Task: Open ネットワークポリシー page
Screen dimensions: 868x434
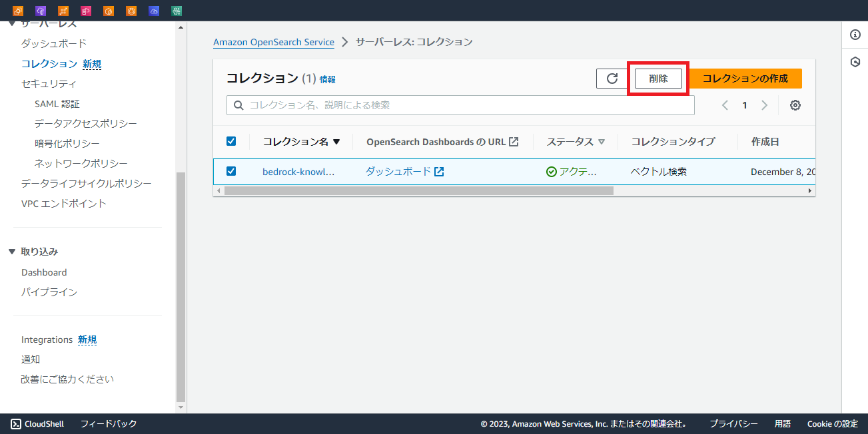Action: [81, 164]
